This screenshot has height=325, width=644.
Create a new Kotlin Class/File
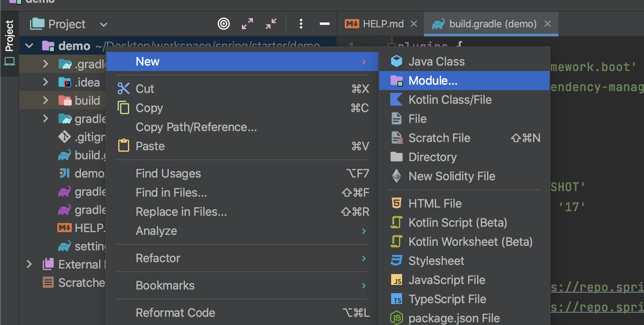(464, 100)
